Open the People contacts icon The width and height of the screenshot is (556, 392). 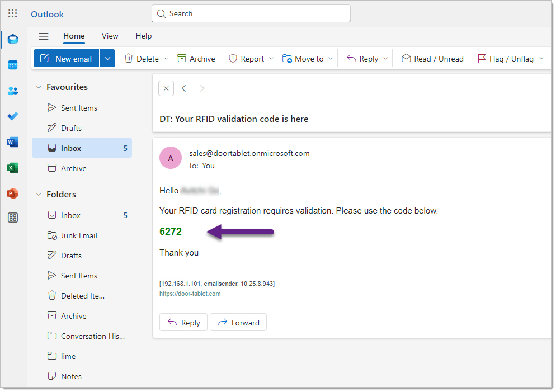tap(13, 91)
